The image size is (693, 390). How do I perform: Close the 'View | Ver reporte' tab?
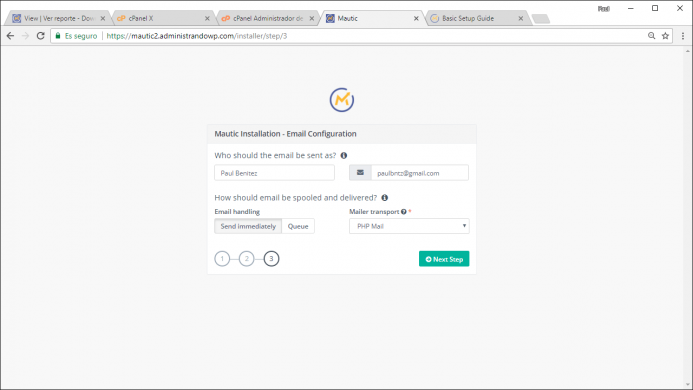[103, 19]
